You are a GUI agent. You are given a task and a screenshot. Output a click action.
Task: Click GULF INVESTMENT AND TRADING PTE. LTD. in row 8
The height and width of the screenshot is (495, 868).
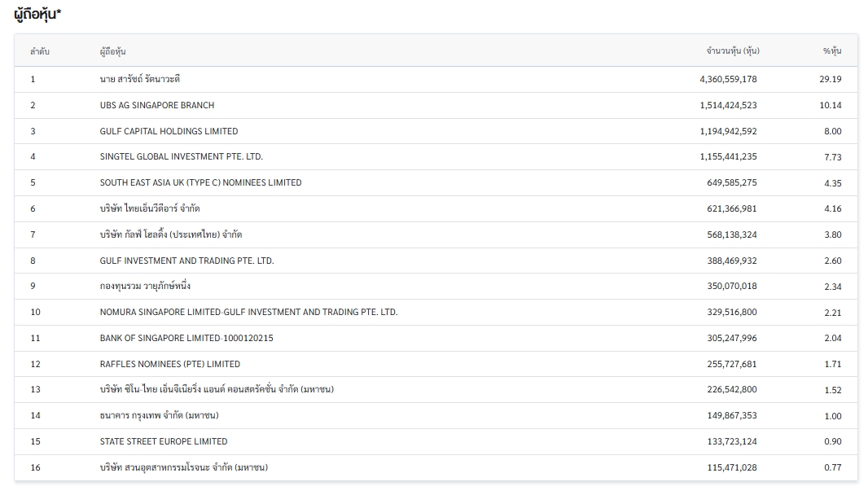187,261
